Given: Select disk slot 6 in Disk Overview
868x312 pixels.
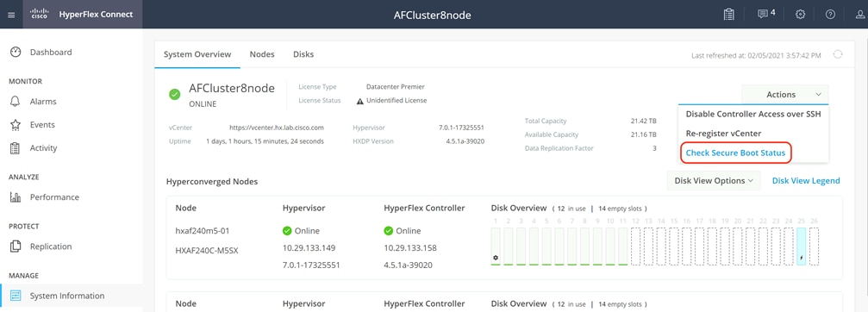Looking at the screenshot, I should (x=559, y=246).
